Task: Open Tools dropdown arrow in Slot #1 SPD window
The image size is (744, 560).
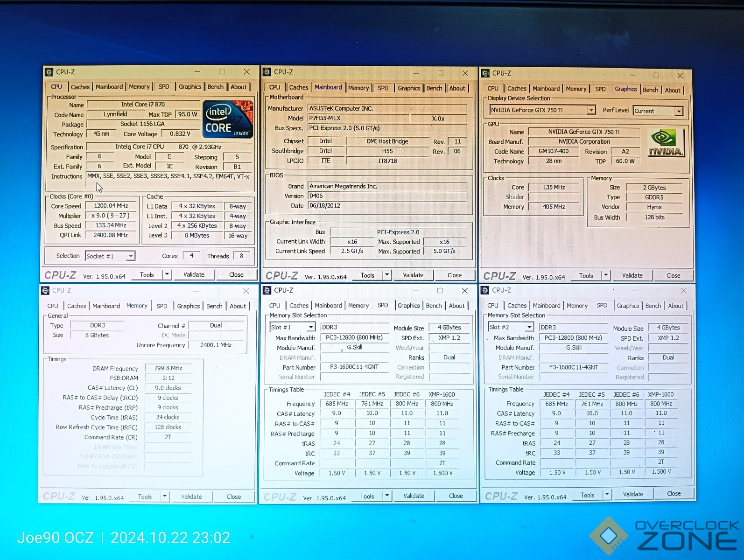Action: point(387,496)
